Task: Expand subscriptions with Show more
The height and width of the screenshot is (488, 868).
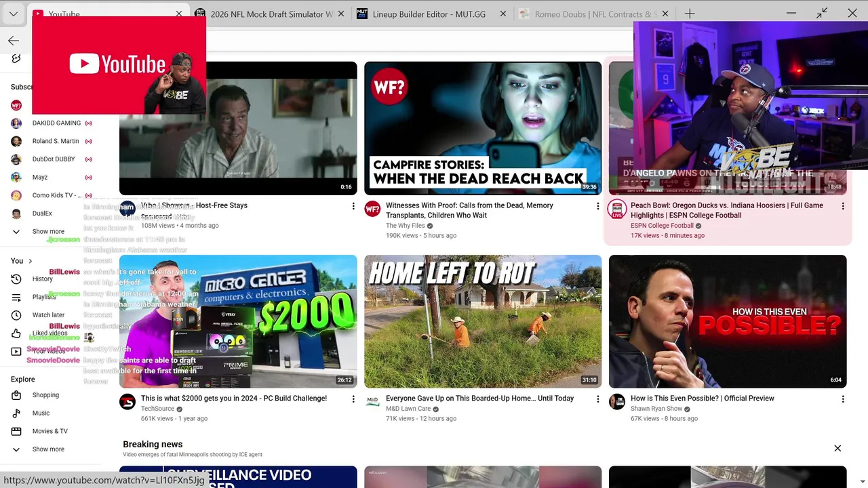Action: 47,232
